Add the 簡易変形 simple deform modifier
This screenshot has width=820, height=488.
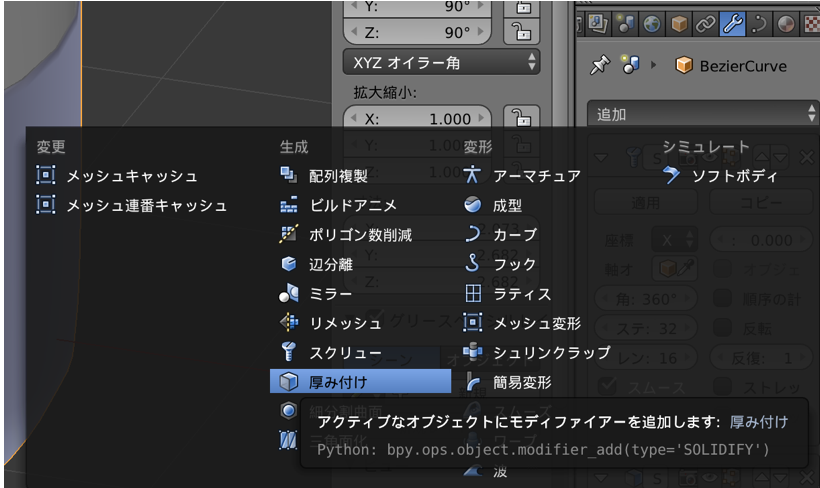(507, 382)
